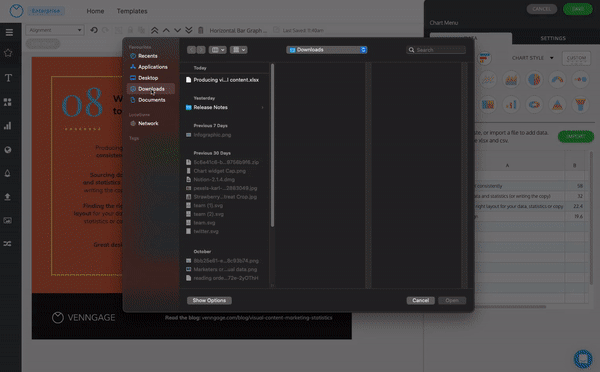This screenshot has width=600, height=372.
Task: Expand the Chart Style dropdown
Action: (533, 58)
